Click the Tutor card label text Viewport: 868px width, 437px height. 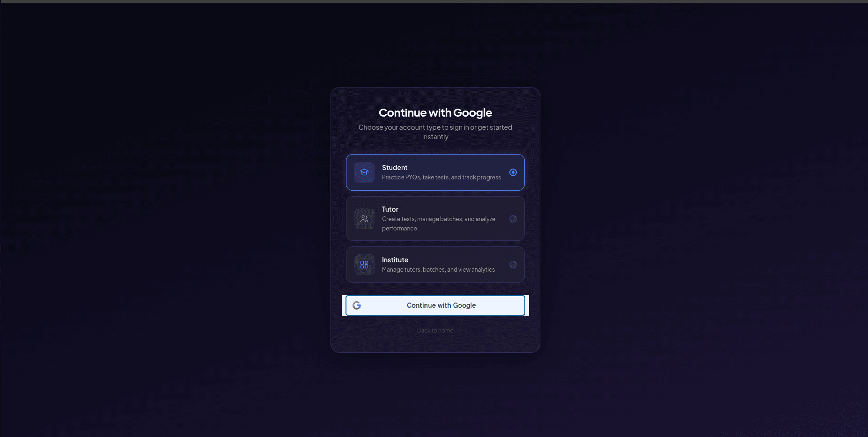pyautogui.click(x=390, y=209)
